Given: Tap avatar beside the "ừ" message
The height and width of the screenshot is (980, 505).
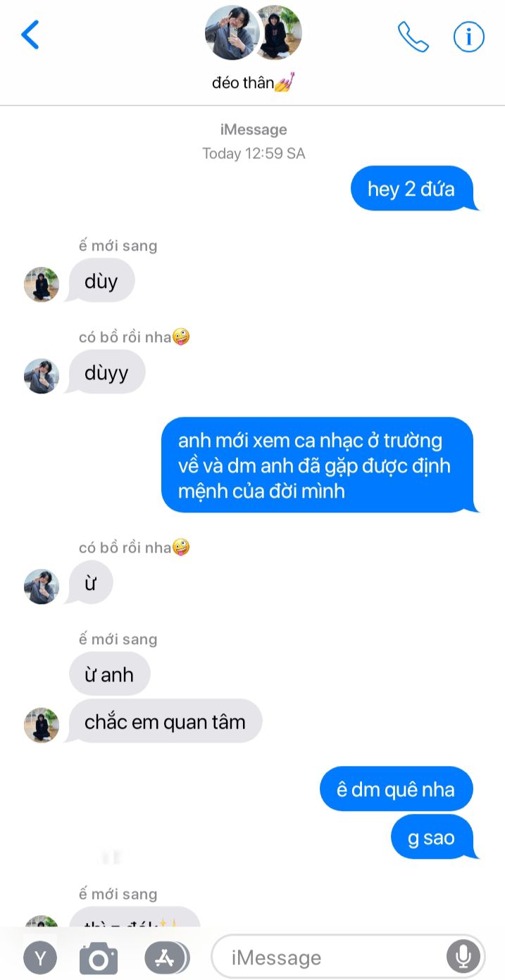Looking at the screenshot, I should click(x=42, y=586).
